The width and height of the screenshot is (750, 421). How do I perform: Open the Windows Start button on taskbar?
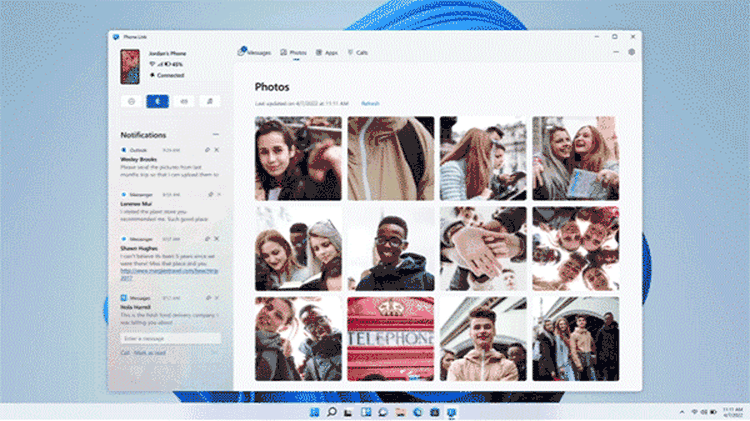[x=315, y=411]
